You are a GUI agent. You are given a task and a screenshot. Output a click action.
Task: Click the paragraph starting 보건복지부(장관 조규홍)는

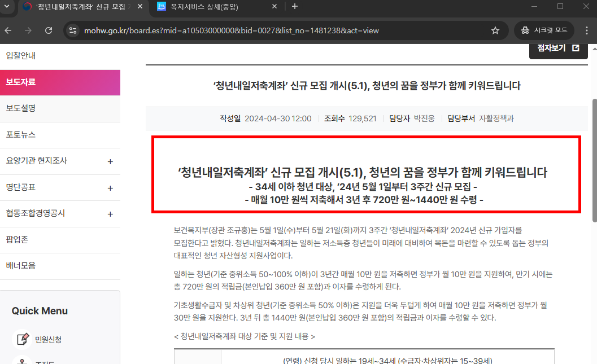click(361, 243)
